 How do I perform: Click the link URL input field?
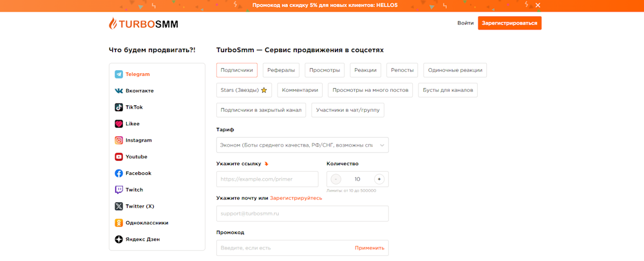pyautogui.click(x=267, y=179)
